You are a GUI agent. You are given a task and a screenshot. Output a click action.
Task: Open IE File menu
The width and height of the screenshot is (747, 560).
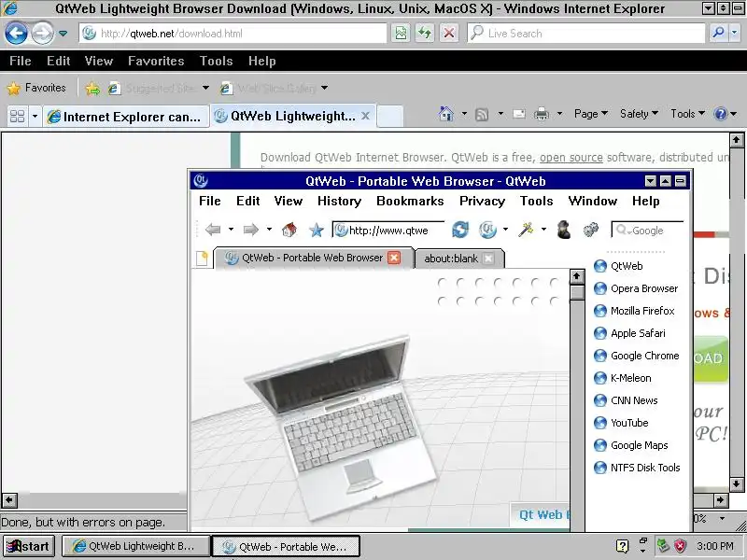(21, 61)
